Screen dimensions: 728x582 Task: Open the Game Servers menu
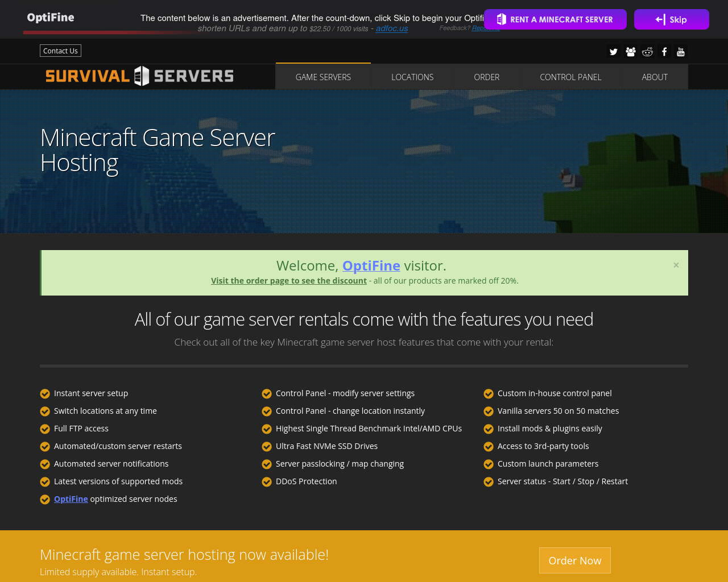tap(323, 77)
